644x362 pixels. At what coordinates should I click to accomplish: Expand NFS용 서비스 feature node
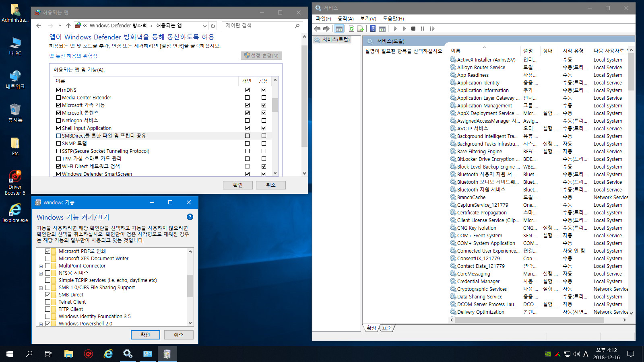(x=41, y=274)
